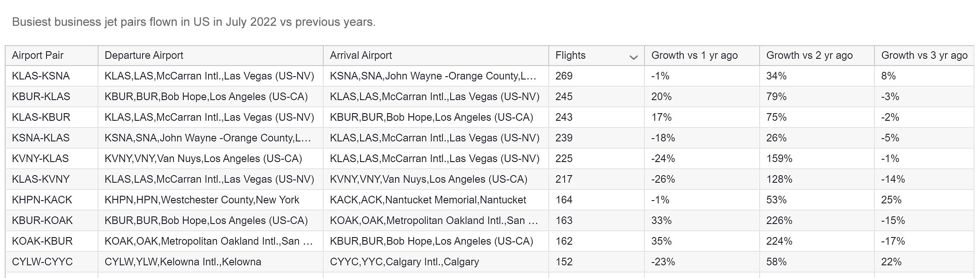Sort by Departure Airport column header

tap(210, 56)
